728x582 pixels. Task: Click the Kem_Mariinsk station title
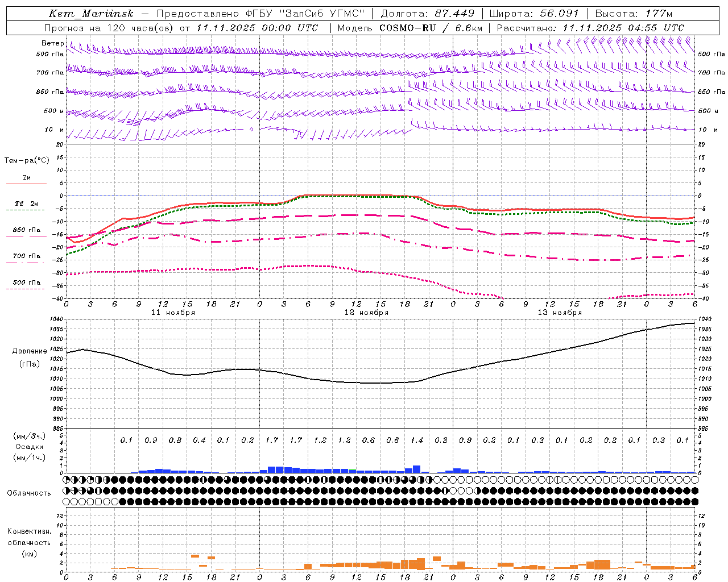click(x=91, y=14)
